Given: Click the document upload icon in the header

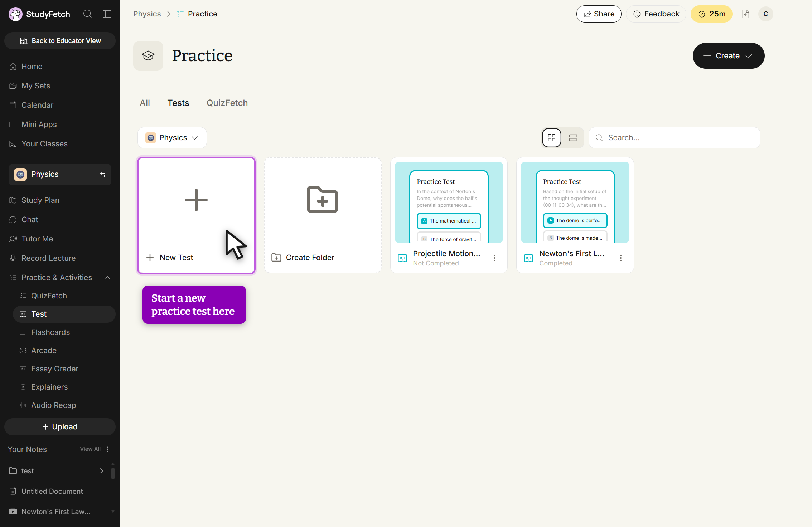Looking at the screenshot, I should [x=745, y=14].
